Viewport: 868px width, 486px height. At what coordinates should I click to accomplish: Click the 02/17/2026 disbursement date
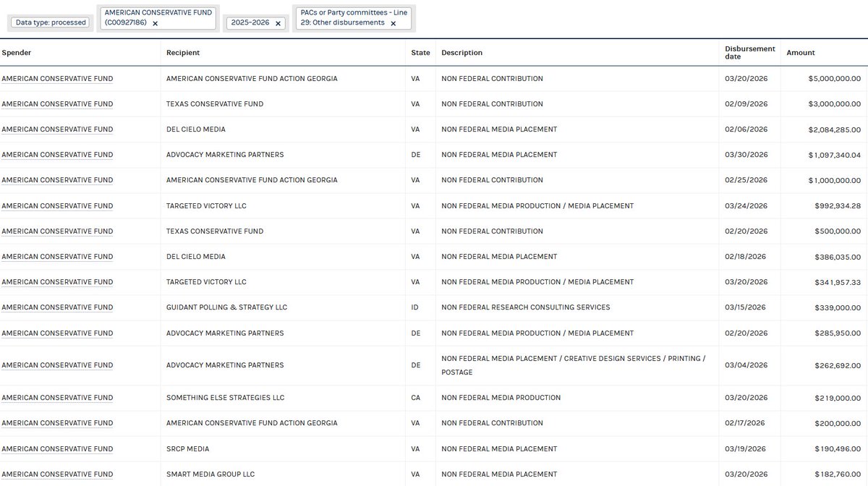[x=745, y=423]
